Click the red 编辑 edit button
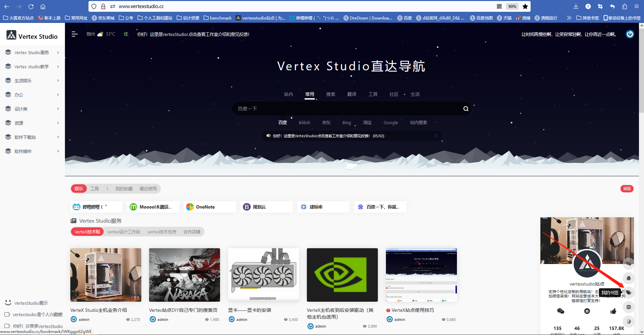This screenshot has height=335, width=644. (x=627, y=189)
